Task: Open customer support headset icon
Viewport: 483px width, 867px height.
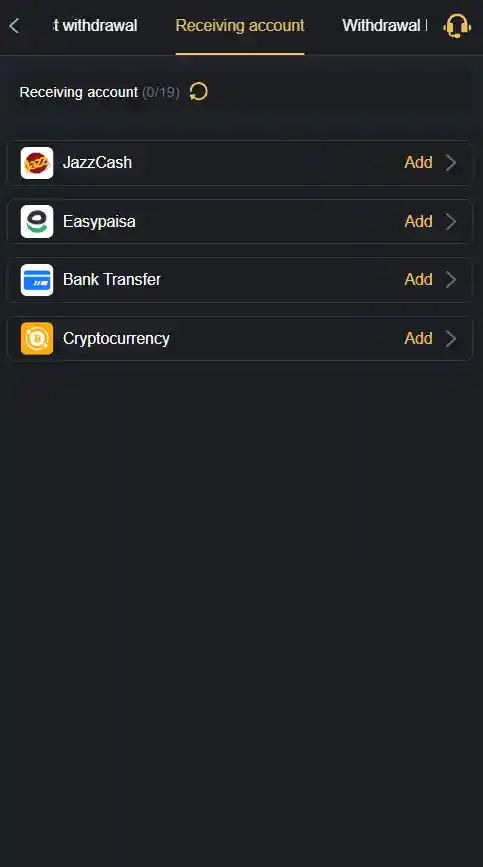Action: coord(457,26)
